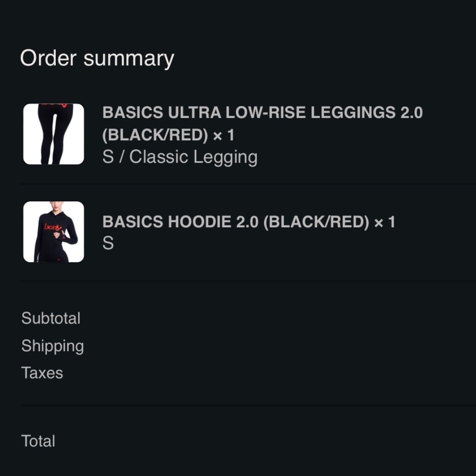Click the red logo on hoodie thumbnail
This screenshot has height=476, width=476.
pyautogui.click(x=52, y=227)
